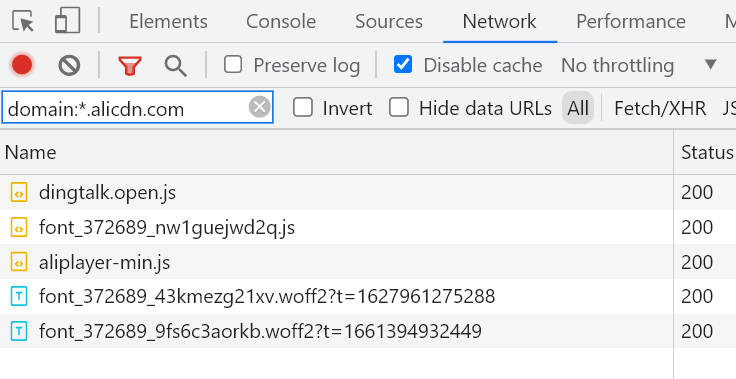Activate the inspect element picker icon
736x379 pixels.
point(23,22)
